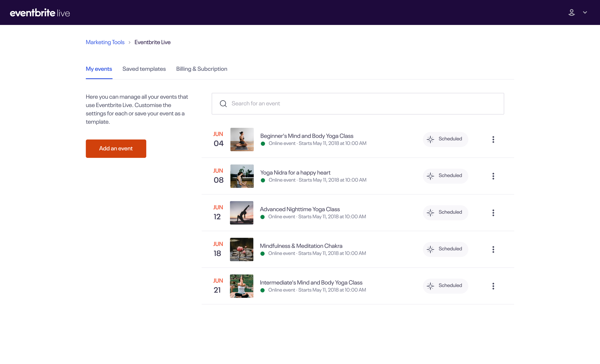The image size is (600, 364).
Task: Click the Eventbrite Live breadcrumb text
Action: 152,42
